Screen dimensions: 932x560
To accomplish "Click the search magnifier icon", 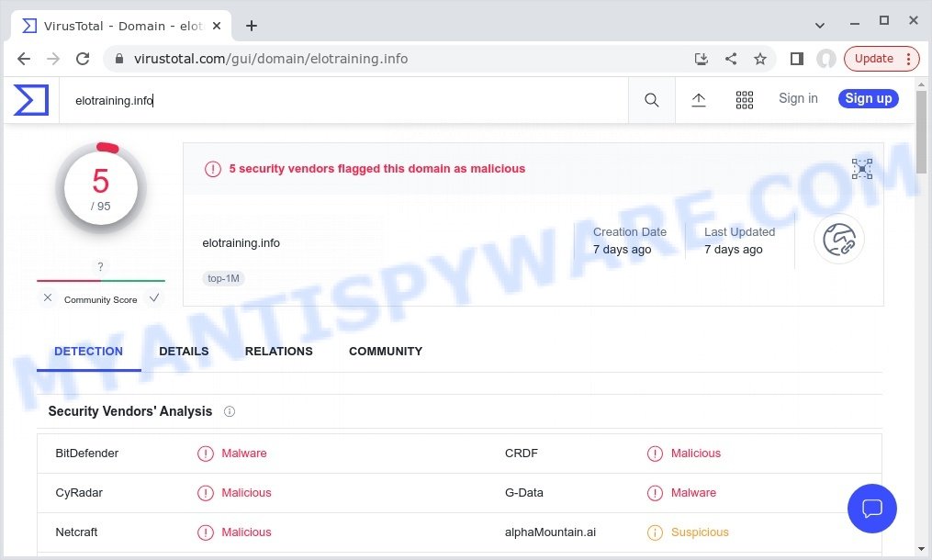I will coord(651,100).
